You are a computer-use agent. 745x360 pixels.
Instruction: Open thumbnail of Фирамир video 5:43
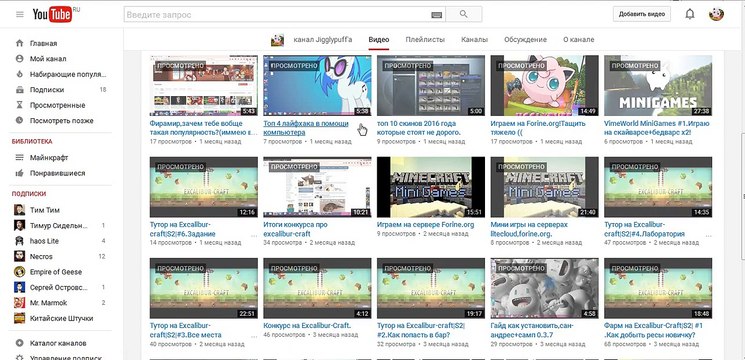(203, 85)
